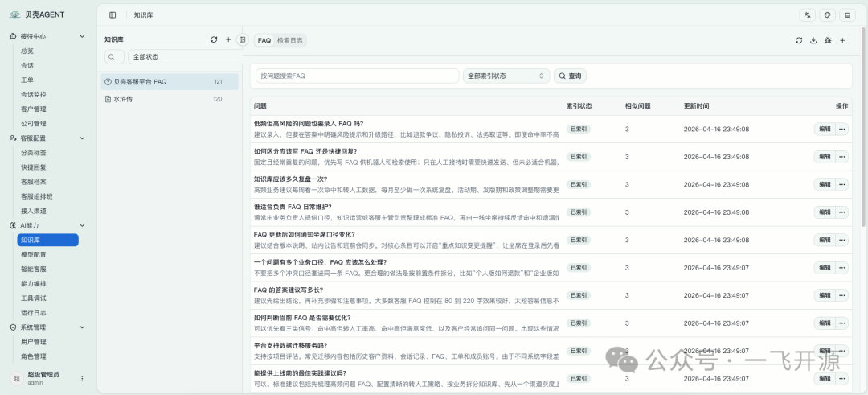Open 会话监控 in sidebar
Image resolution: width=868 pixels, height=395 pixels.
pos(33,94)
